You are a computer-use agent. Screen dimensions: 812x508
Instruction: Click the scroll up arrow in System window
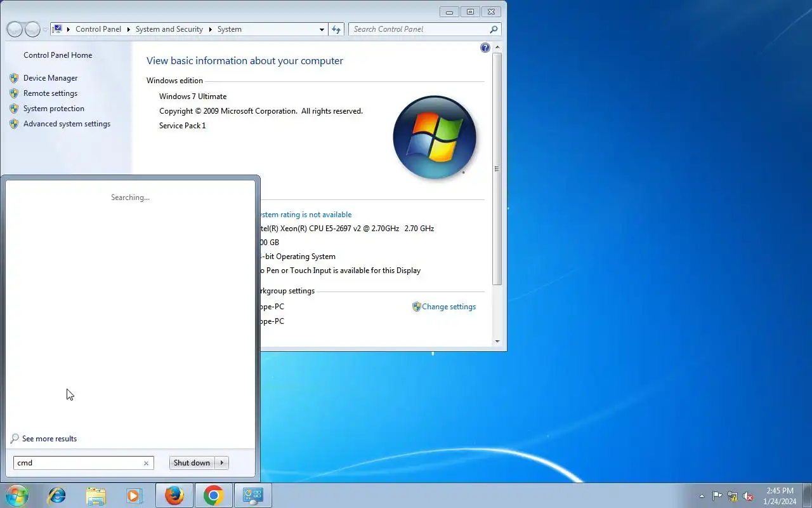pyautogui.click(x=497, y=48)
